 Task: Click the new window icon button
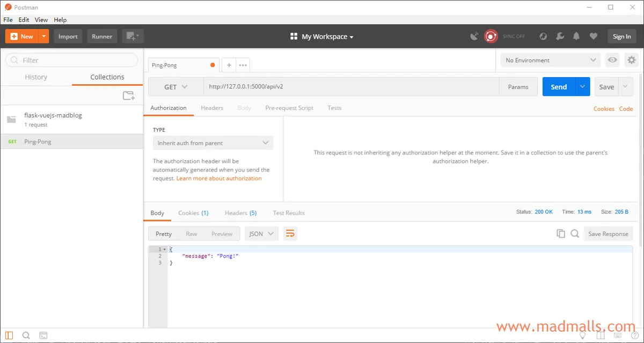click(133, 36)
